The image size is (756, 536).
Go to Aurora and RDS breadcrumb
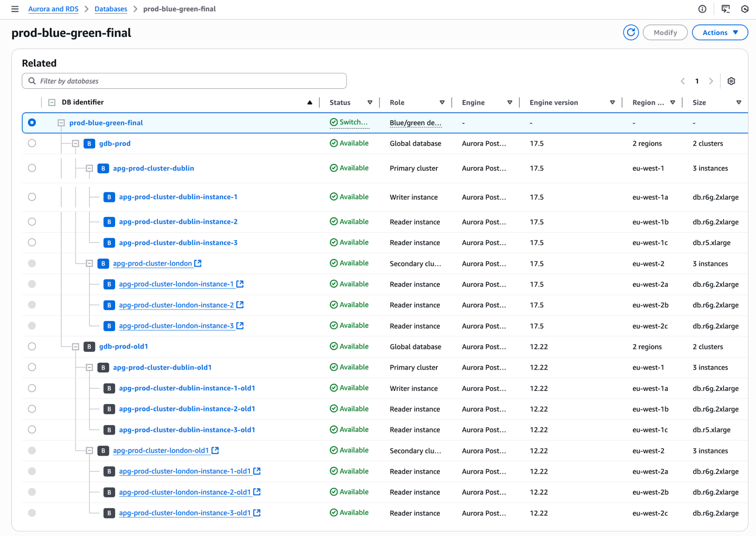pyautogui.click(x=53, y=9)
